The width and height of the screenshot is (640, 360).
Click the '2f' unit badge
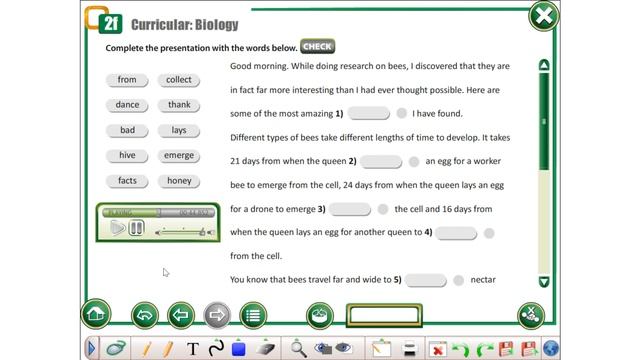pos(110,24)
